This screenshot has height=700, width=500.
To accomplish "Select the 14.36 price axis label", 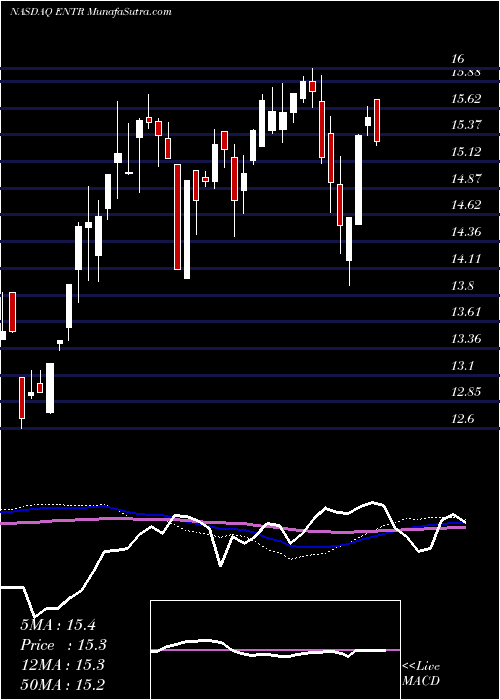I will click(x=466, y=232).
